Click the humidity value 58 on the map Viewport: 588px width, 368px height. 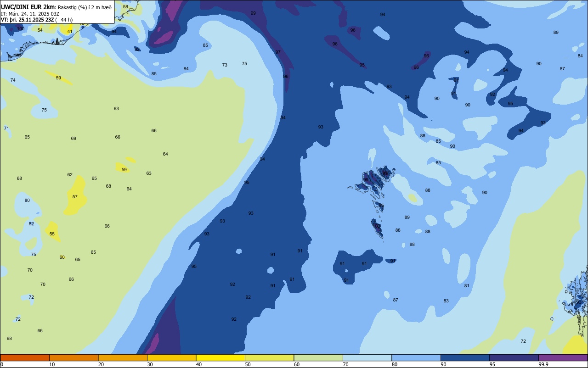point(125,7)
